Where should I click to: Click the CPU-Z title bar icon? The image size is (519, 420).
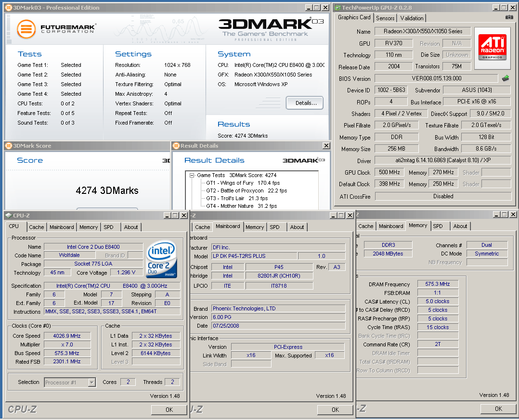click(9, 215)
